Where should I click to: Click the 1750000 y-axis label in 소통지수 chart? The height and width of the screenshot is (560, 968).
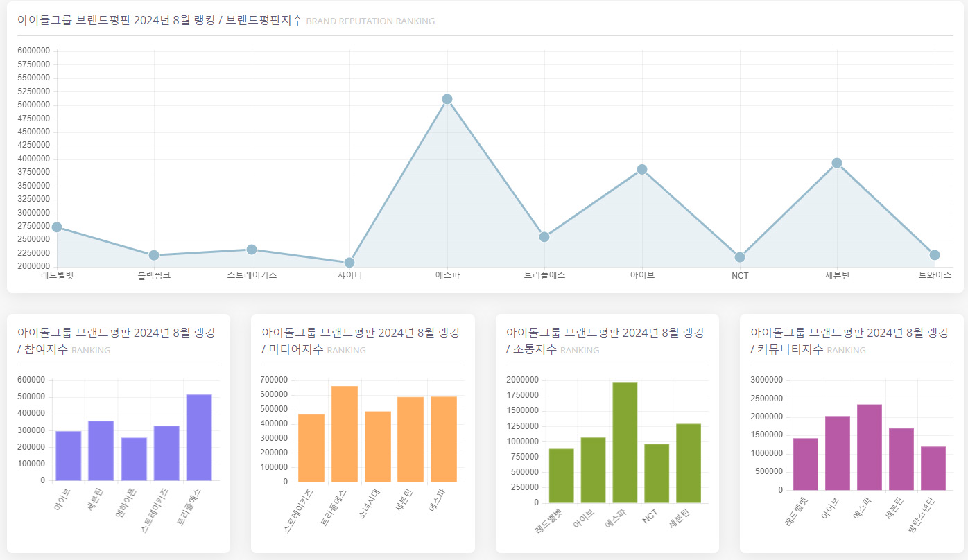click(x=523, y=395)
